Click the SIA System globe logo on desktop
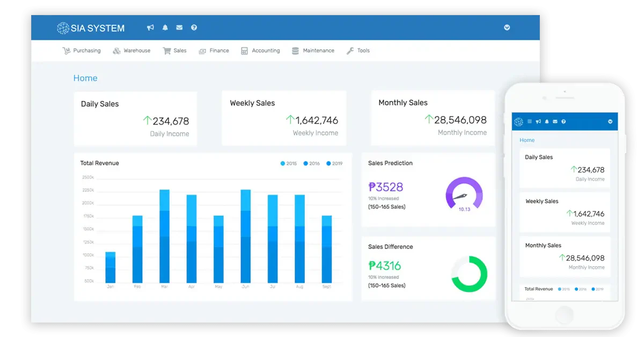This screenshot has height=337, width=644. (x=63, y=28)
